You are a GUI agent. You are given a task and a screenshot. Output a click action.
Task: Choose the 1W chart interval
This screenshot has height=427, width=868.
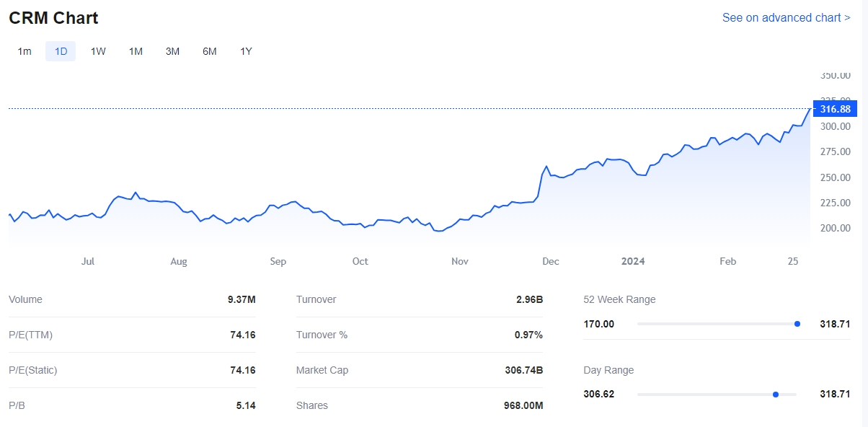click(98, 51)
